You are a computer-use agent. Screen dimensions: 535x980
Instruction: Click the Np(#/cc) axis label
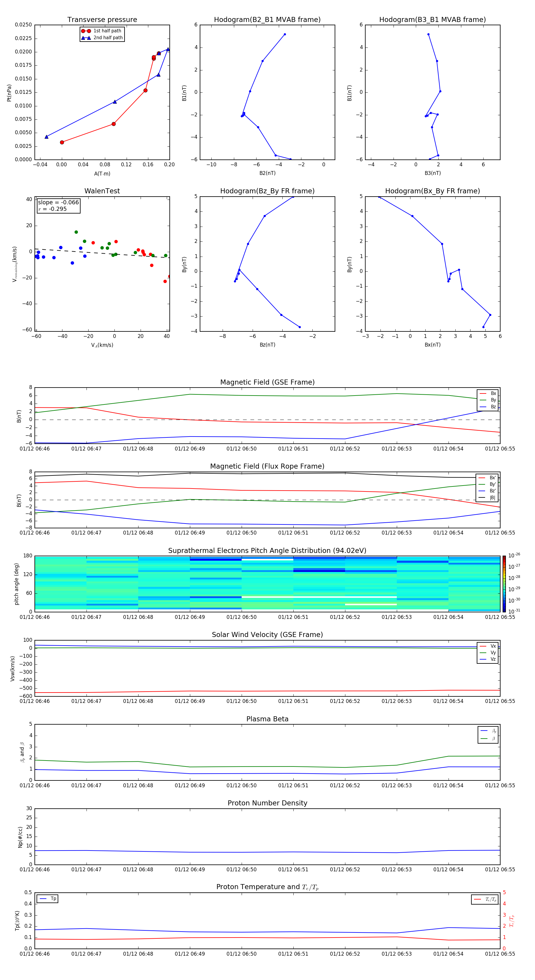20,837
